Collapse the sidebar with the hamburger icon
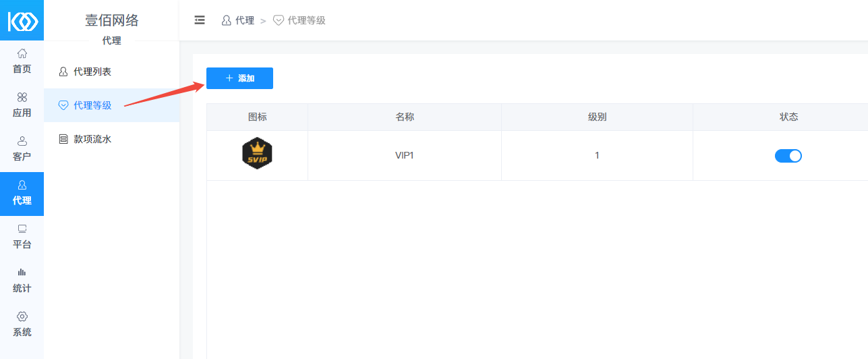Image resolution: width=868 pixels, height=359 pixels. click(200, 20)
